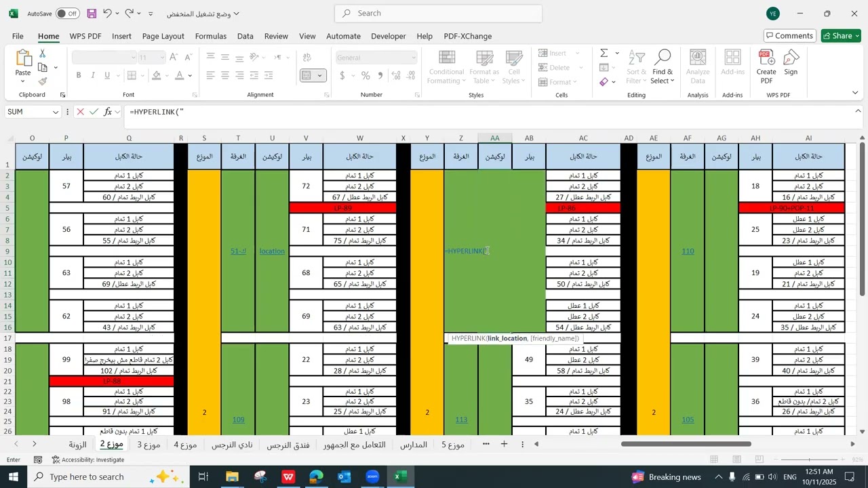Toggle Bold formatting

(x=79, y=75)
